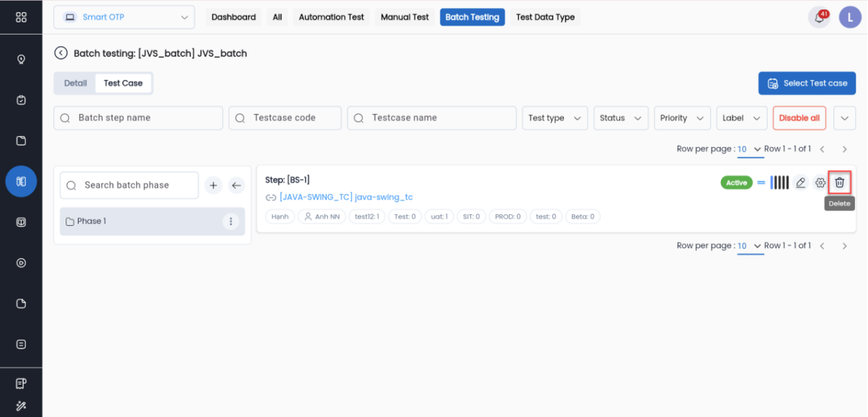Viewport: 868px width, 417px height.
Task: Switch to the Detail tab
Action: 76,83
